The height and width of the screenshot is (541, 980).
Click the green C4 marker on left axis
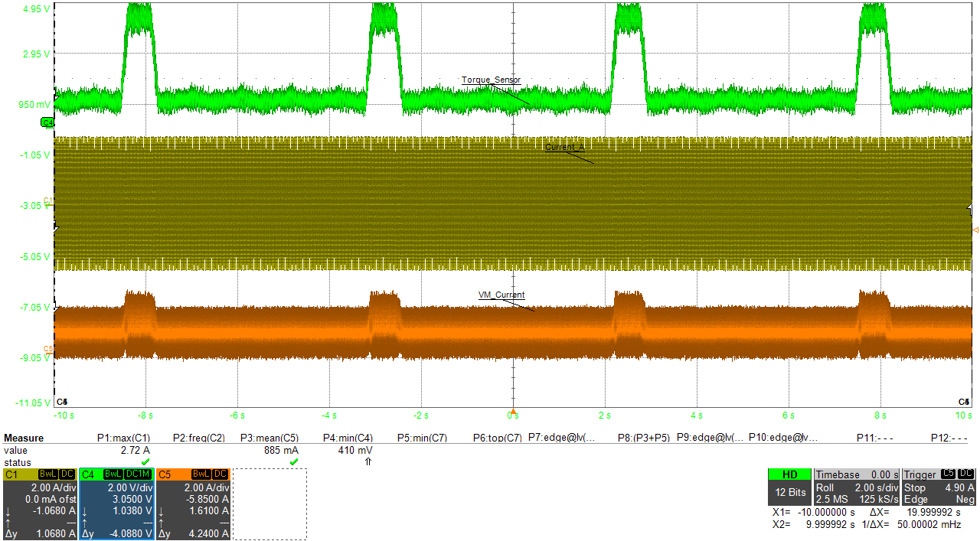pos(47,122)
